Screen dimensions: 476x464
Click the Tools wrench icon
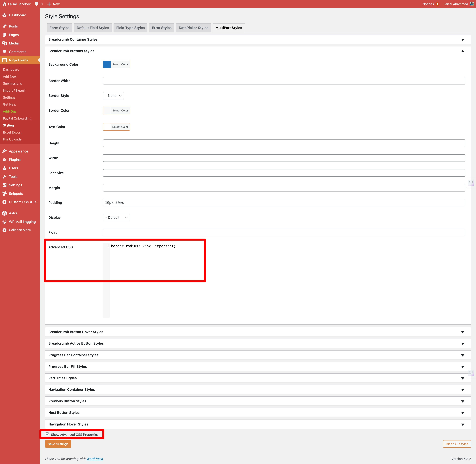click(4, 177)
